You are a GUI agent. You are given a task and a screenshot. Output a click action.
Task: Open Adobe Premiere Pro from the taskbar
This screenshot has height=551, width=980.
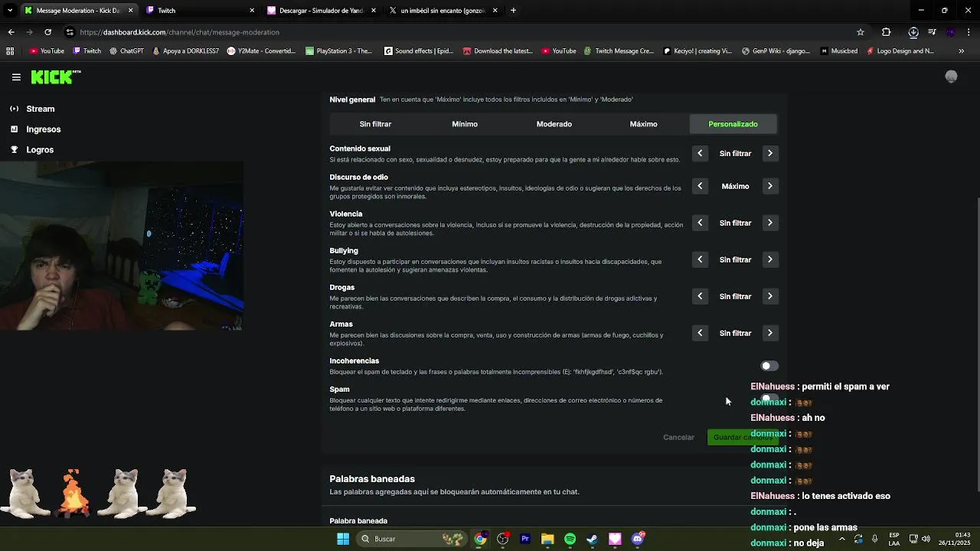pos(525,539)
